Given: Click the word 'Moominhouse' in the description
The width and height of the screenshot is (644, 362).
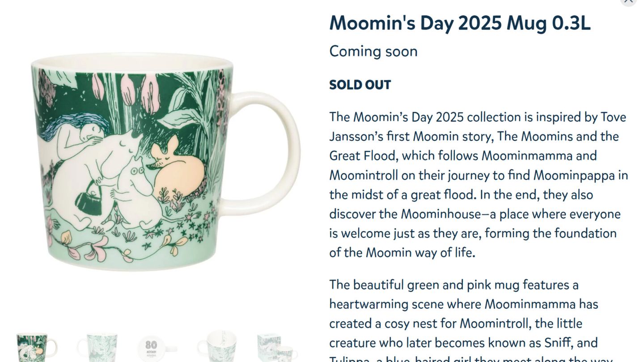Looking at the screenshot, I should coord(441,214).
